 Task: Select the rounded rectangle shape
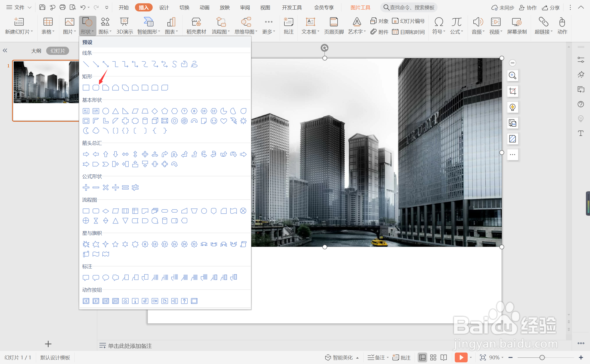[96, 88]
